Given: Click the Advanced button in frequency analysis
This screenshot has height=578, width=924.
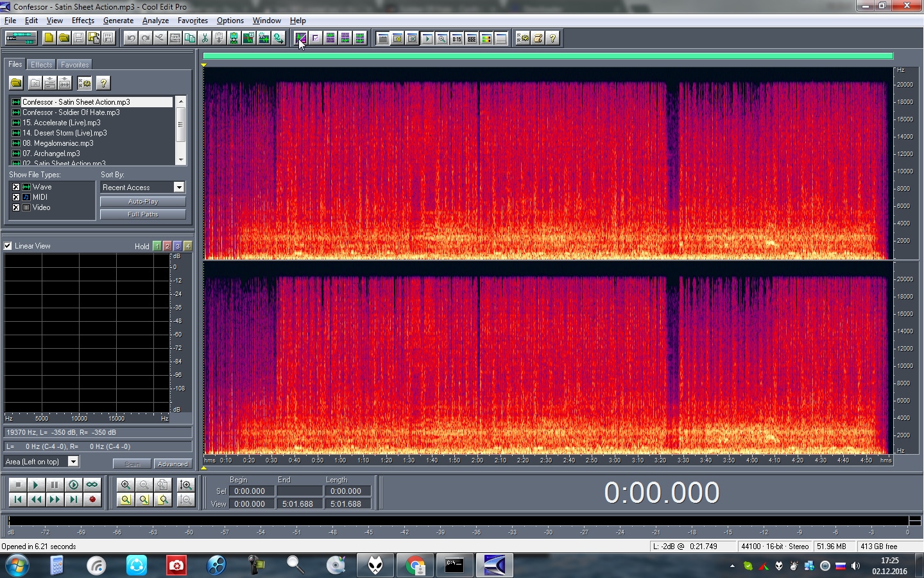Looking at the screenshot, I should (x=173, y=464).
